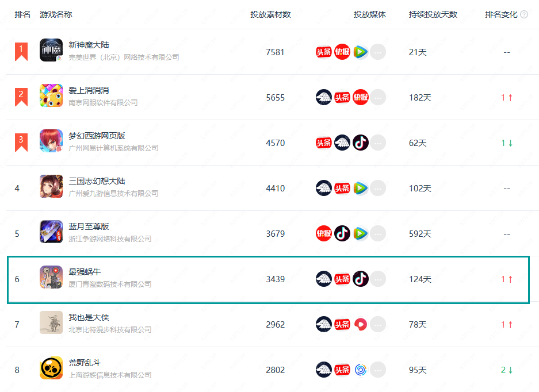This screenshot has height=392, width=539.
Task: Expand hidden media list for 荒野乱斗
Action: point(378,370)
